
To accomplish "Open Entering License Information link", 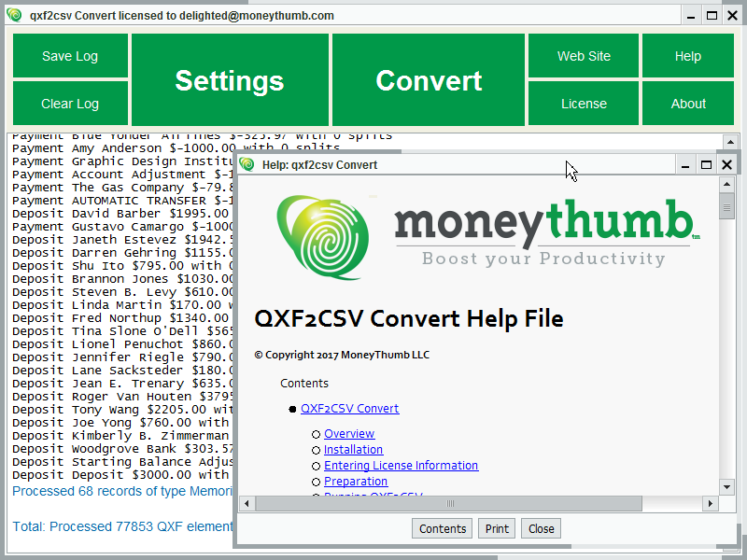I will (x=402, y=465).
